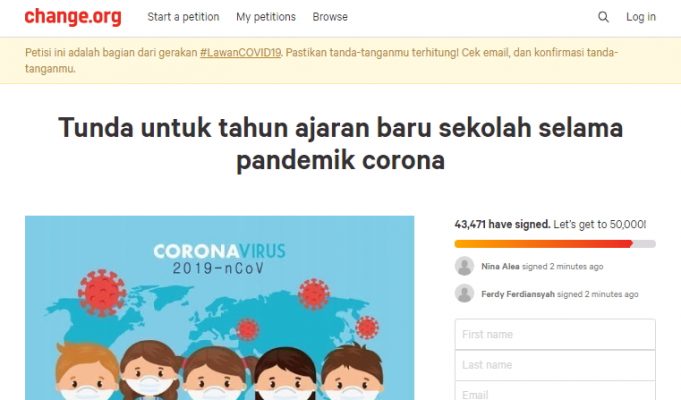
Task: Open My petitions menu item
Action: [x=266, y=17]
